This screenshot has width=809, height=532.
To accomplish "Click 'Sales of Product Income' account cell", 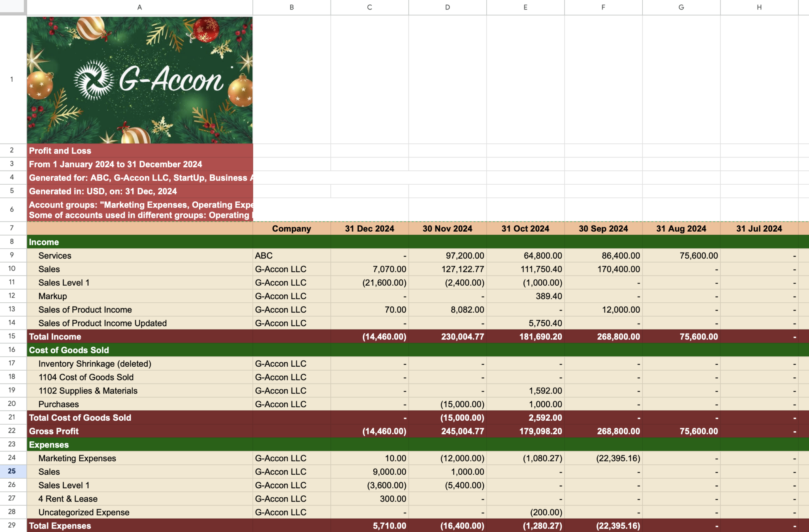I will (x=140, y=309).
